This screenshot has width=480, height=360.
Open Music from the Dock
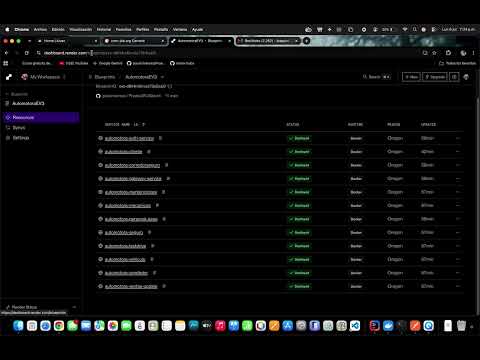(220, 326)
